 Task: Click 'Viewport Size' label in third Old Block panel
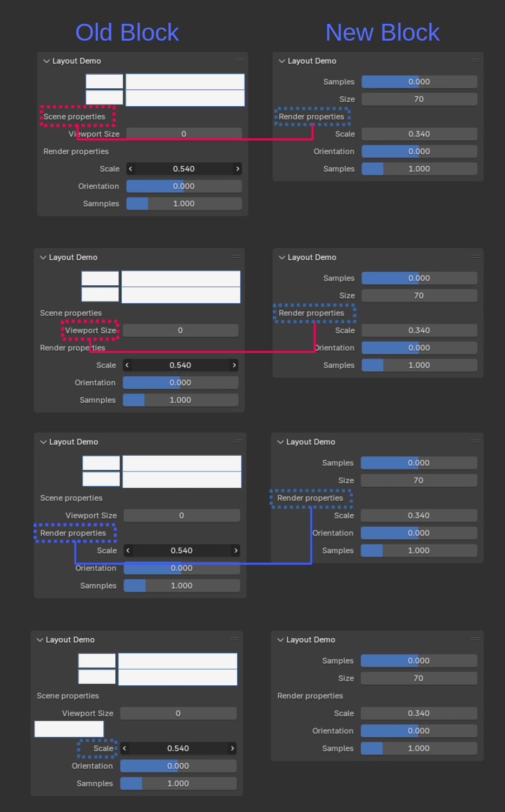pyautogui.click(x=91, y=516)
